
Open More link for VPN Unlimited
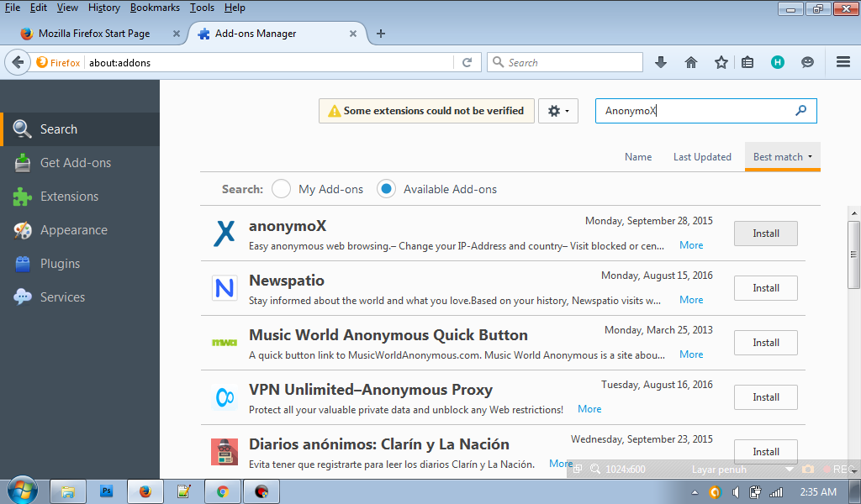589,409
